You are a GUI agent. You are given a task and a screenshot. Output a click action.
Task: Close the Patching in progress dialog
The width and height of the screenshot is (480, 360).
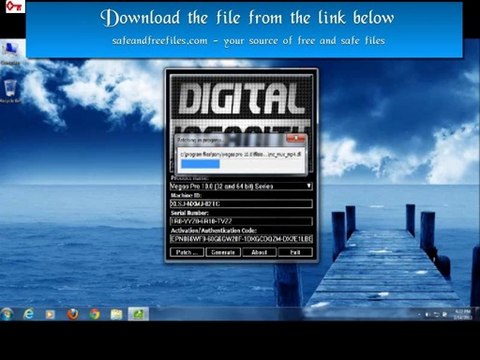[x=296, y=138]
